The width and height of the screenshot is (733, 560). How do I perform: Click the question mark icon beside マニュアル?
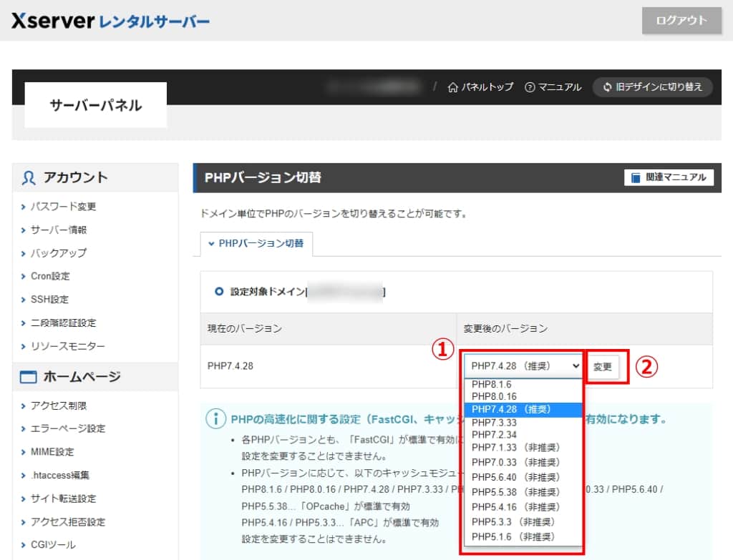coord(530,87)
